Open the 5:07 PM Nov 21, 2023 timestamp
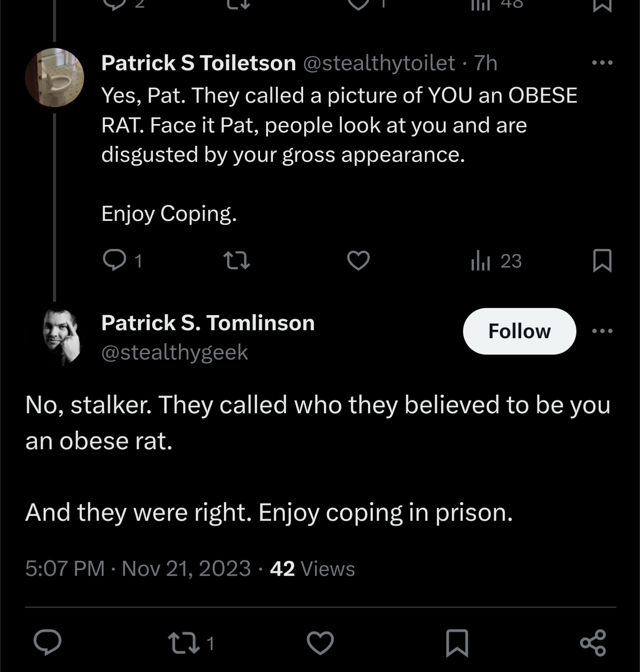The height and width of the screenshot is (672, 640). coord(138,568)
